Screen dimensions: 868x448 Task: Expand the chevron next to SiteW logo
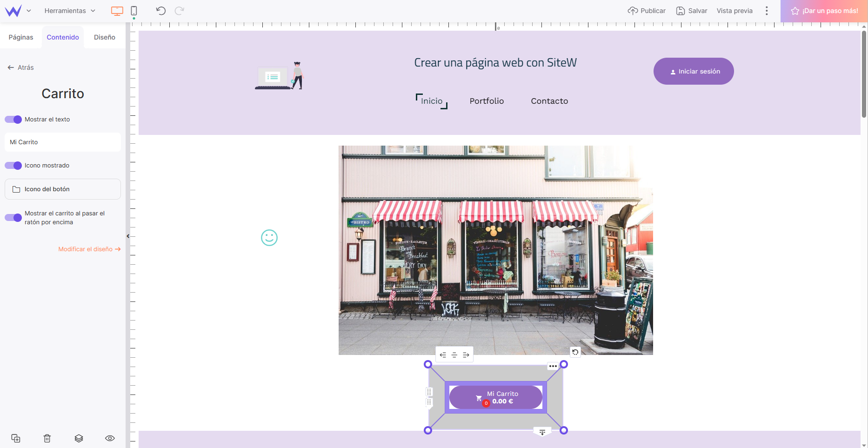coord(29,11)
